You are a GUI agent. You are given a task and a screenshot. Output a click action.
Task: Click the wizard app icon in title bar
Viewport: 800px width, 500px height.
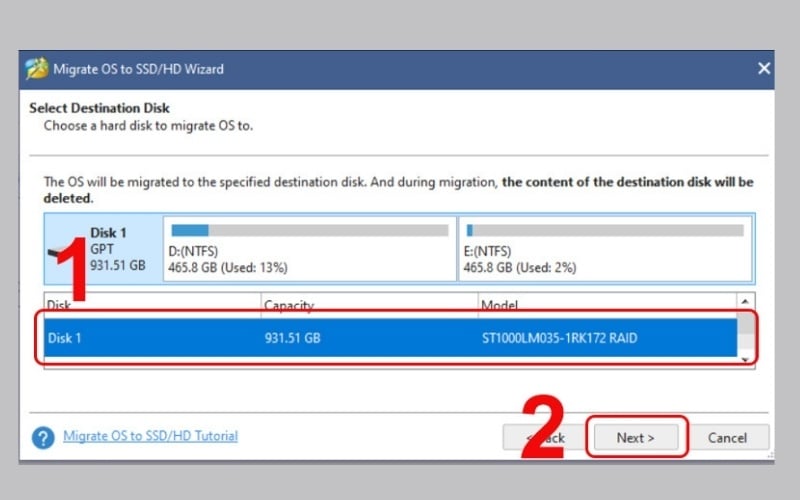pos(37,68)
